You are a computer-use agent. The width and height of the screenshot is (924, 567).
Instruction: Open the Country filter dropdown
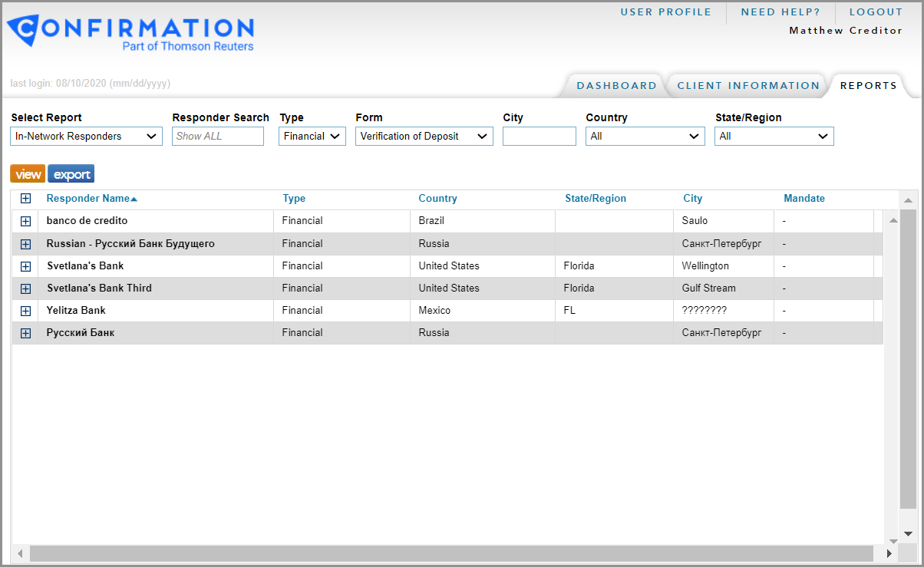(x=645, y=137)
